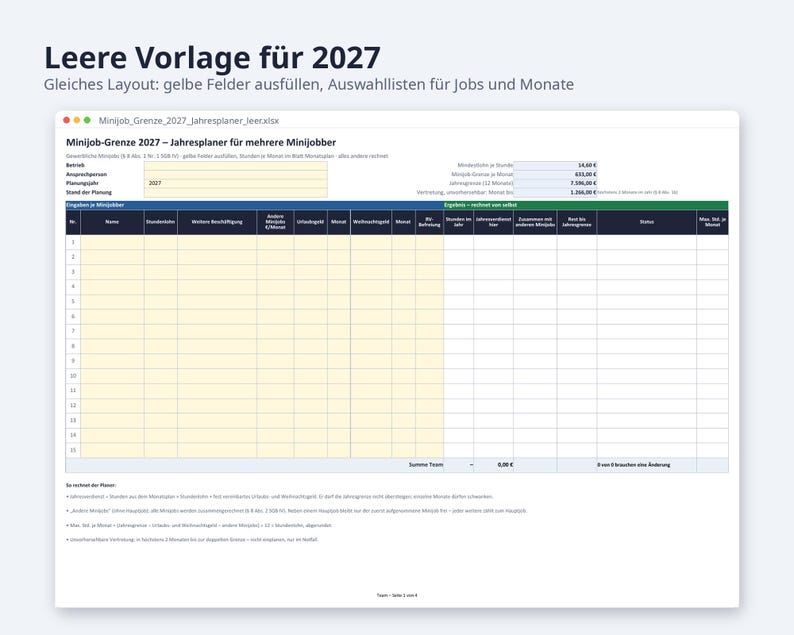794x635 pixels.
Task: Click the green maximize window dot
Action: (87, 120)
